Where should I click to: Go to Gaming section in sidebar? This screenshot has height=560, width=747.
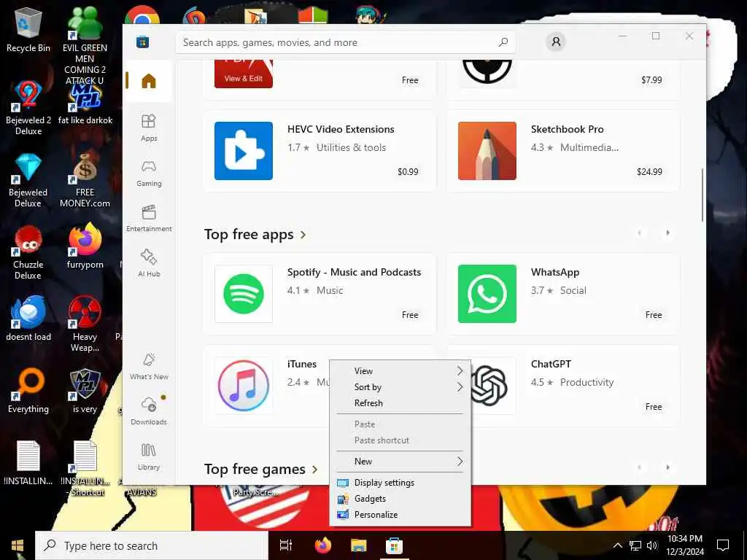pyautogui.click(x=149, y=173)
